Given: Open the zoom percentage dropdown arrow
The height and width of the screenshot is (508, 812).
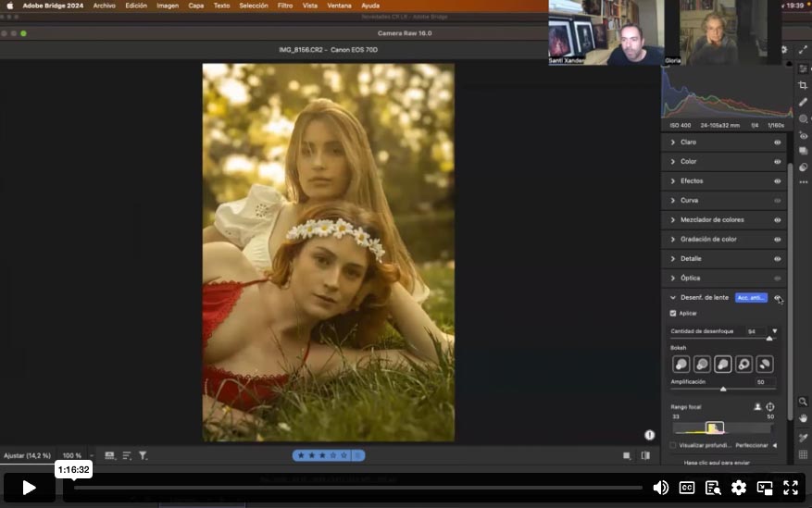Looking at the screenshot, I should (92, 456).
